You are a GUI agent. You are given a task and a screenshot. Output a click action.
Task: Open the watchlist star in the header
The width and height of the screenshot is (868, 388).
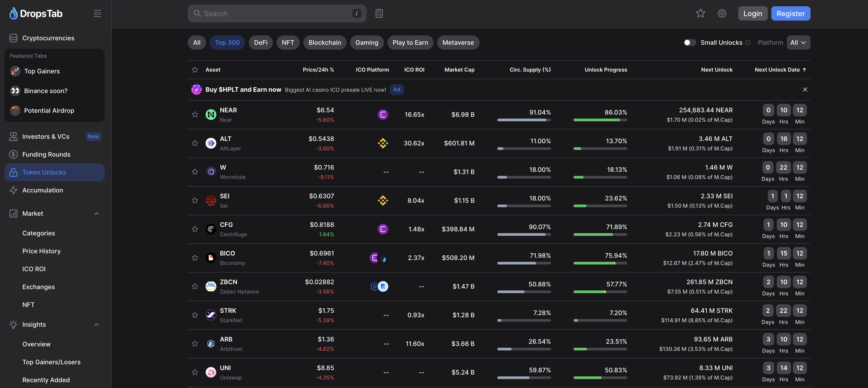point(700,13)
